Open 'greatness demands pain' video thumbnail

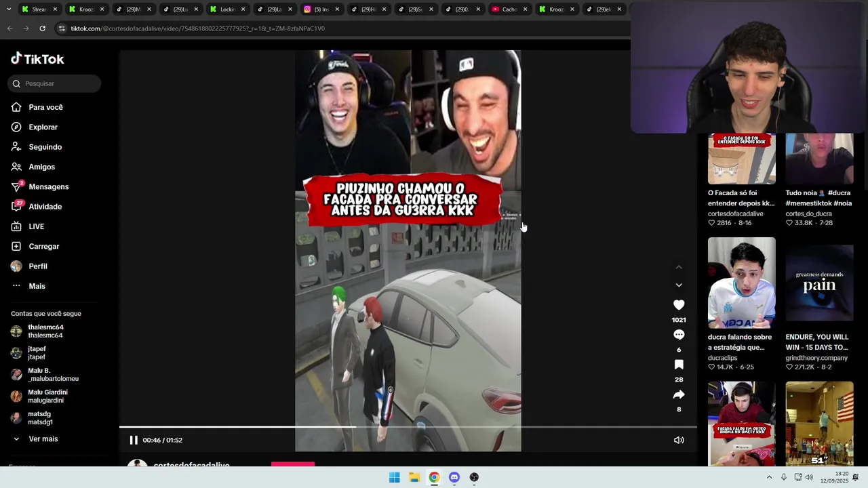click(819, 283)
